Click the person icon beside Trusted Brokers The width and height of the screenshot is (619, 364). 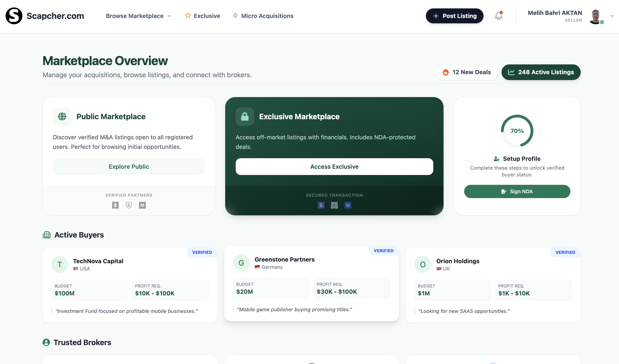point(47,342)
